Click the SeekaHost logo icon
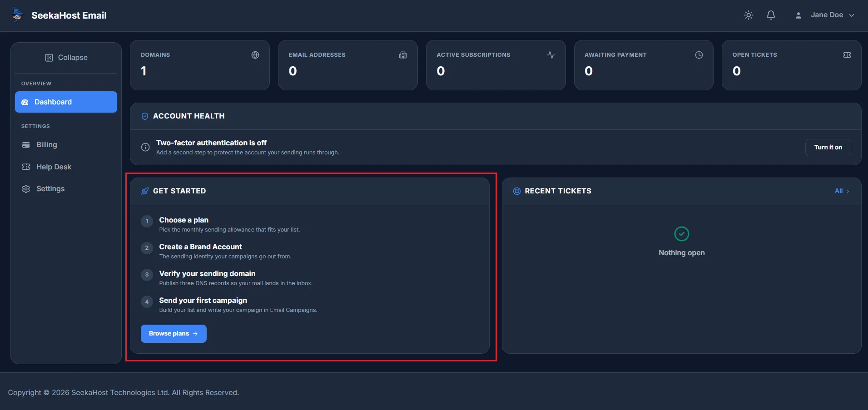Screen dimensions: 868x410 17,15
